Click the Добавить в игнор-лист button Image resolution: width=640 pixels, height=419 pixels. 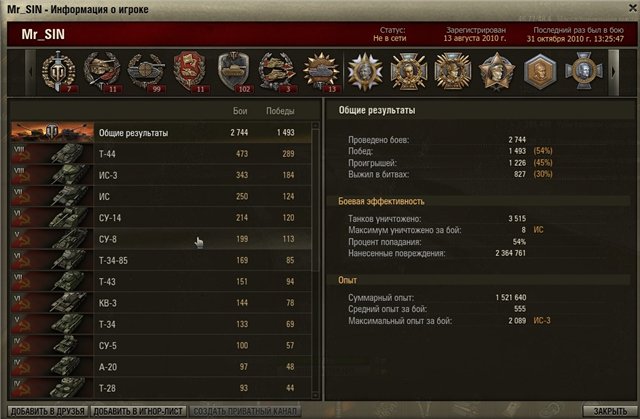pos(138,411)
